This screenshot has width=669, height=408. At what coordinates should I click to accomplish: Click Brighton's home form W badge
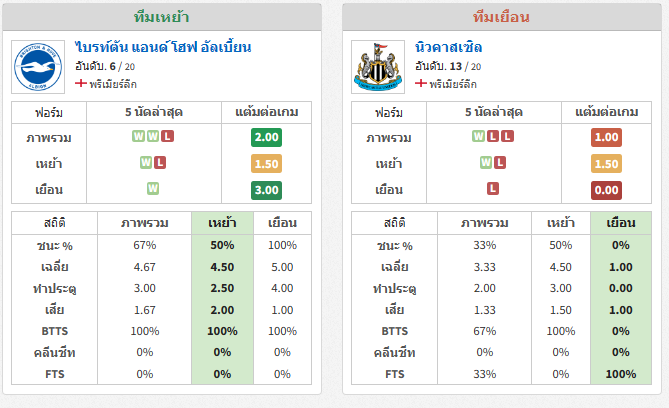(x=146, y=163)
